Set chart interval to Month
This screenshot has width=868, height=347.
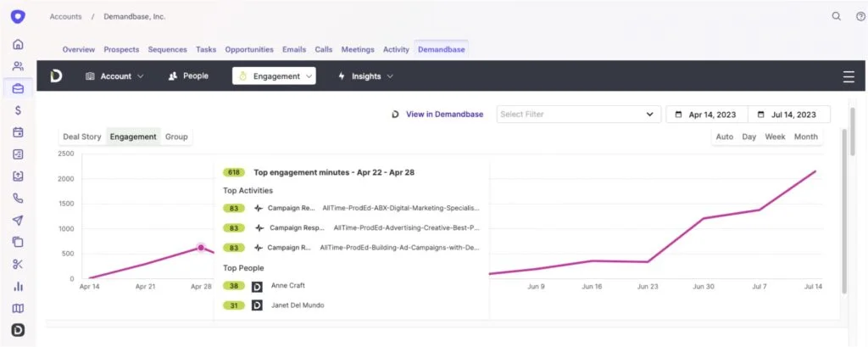[x=805, y=137]
